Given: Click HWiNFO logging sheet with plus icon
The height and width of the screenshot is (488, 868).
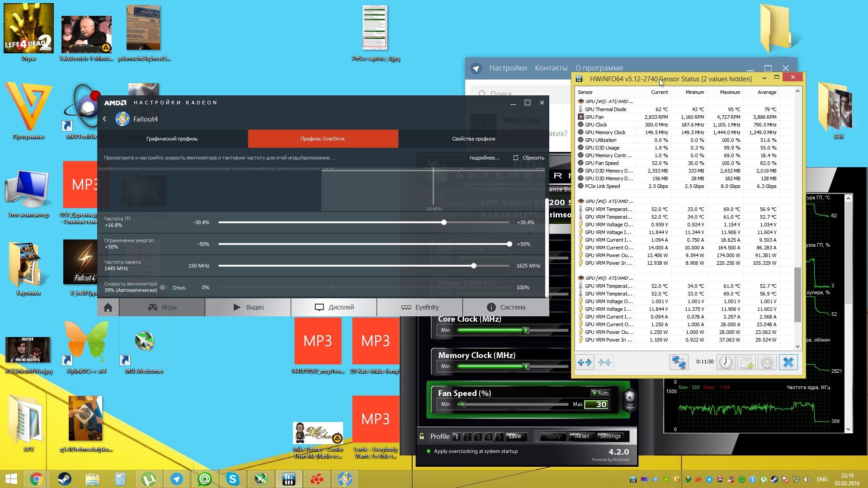Looking at the screenshot, I should [x=746, y=362].
